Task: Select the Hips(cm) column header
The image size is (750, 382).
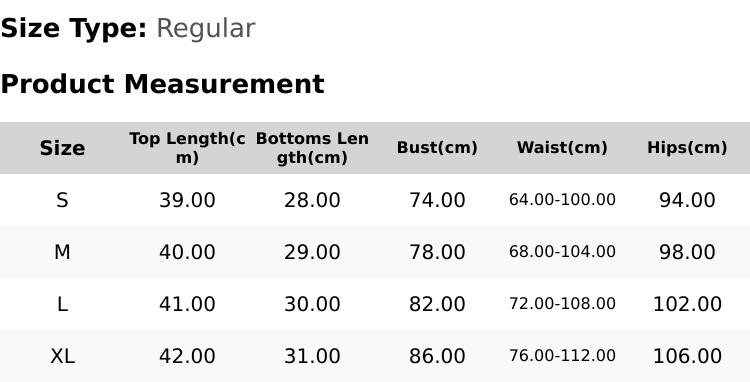Action: 687,148
